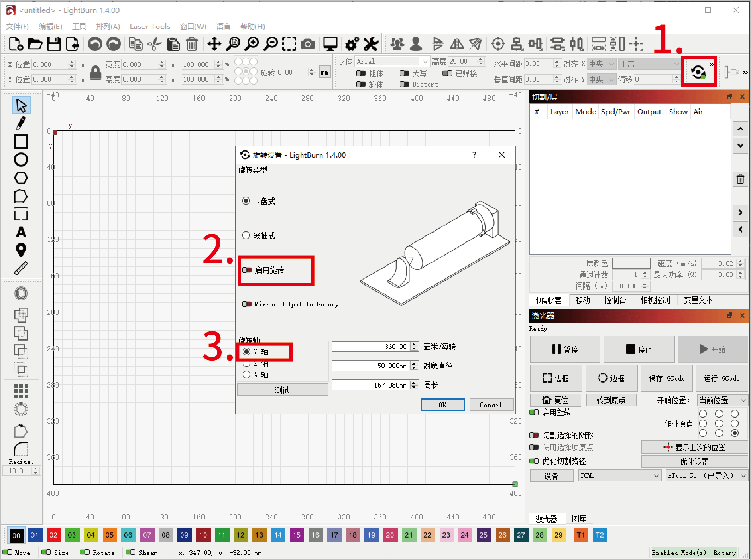Open device settings wrench-screwdriver icon
751x560 pixels.
point(371,44)
